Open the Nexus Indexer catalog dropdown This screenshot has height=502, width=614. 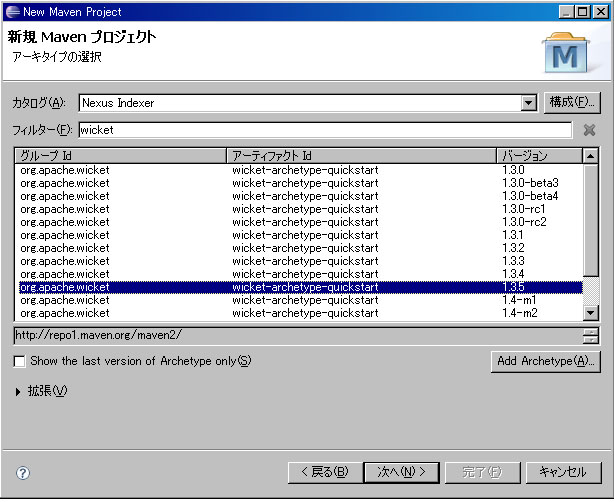[x=528, y=103]
